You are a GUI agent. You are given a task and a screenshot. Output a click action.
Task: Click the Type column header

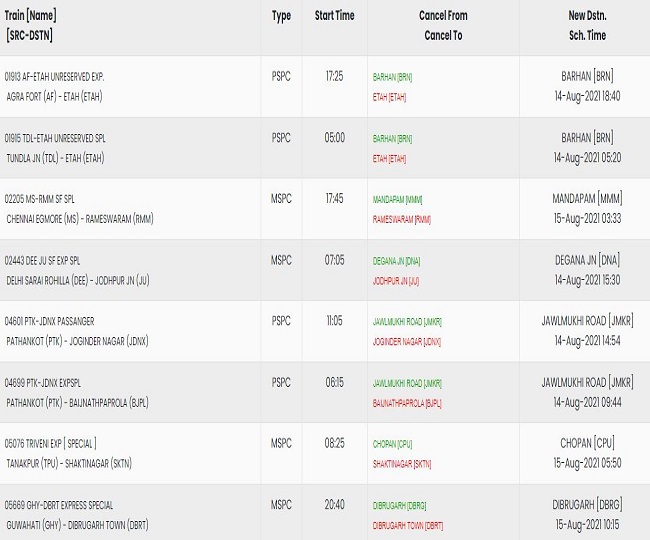[x=281, y=16]
